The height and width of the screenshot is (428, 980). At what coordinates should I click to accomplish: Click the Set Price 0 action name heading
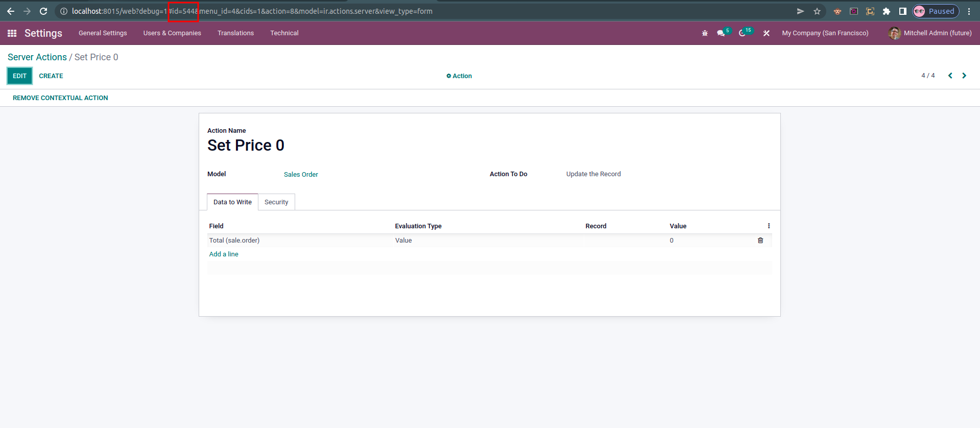(x=246, y=146)
